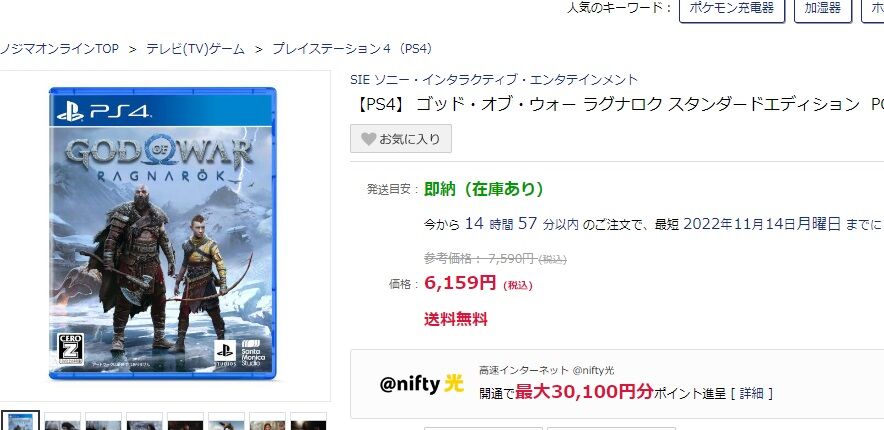Viewport: 884px width, 430px height.
Task: Select the last product thumbnail in row
Action: [x=308, y=421]
